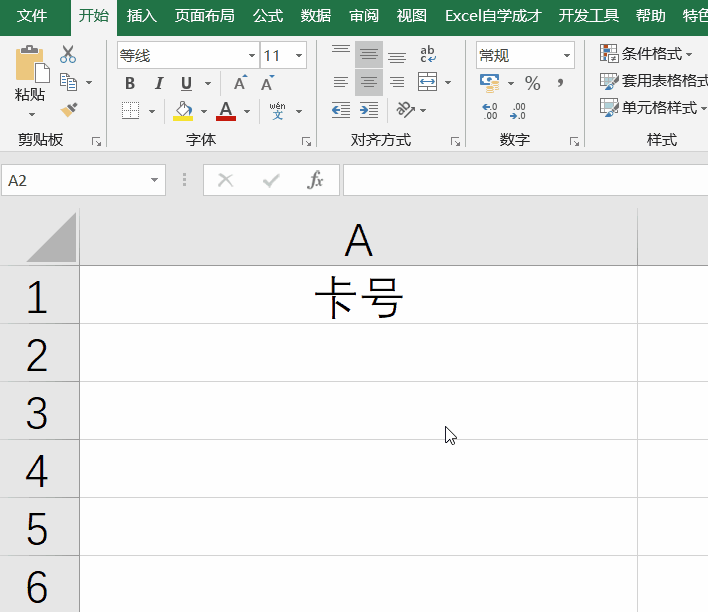Toggle Underline formatting
The image size is (708, 612).
(x=186, y=83)
